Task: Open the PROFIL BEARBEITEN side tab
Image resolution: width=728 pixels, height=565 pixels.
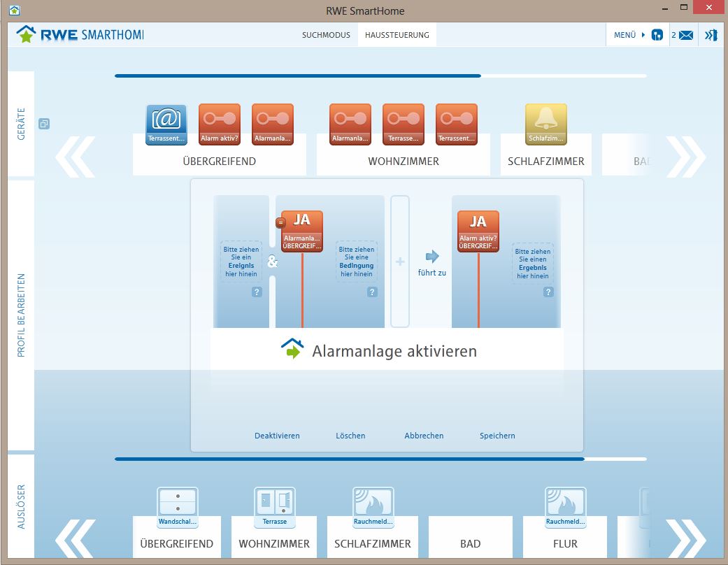Action: click(x=21, y=315)
